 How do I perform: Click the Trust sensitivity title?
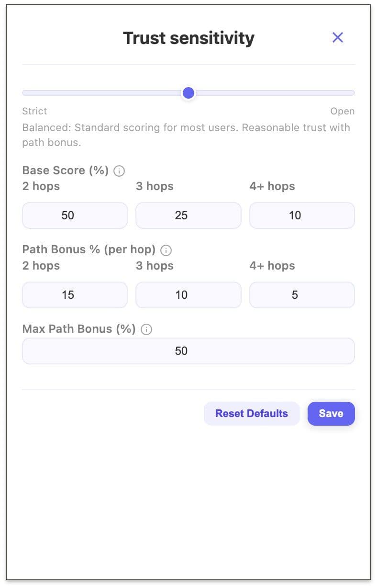[188, 38]
